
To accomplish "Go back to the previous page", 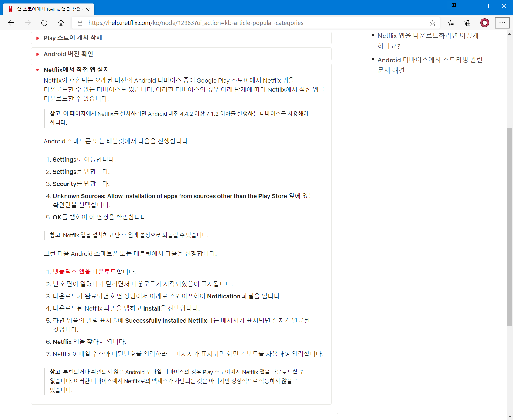I will coord(11,23).
